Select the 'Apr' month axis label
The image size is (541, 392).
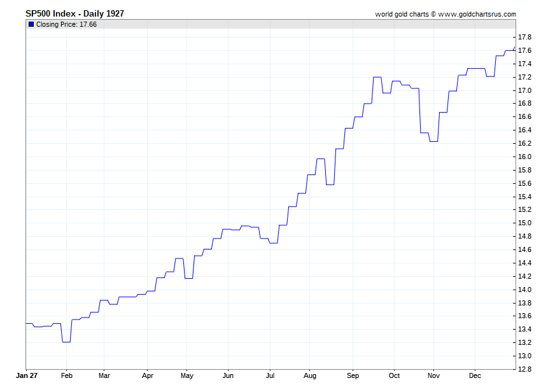click(147, 376)
